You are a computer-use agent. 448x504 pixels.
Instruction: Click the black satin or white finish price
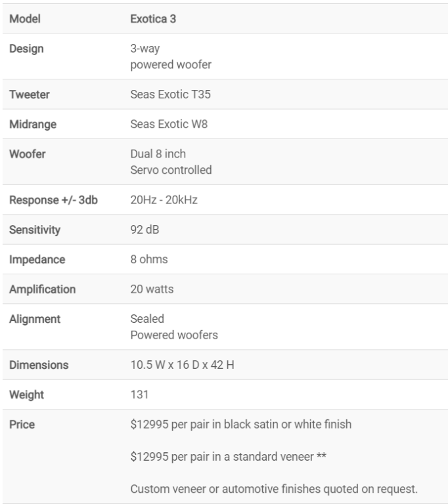(240, 425)
